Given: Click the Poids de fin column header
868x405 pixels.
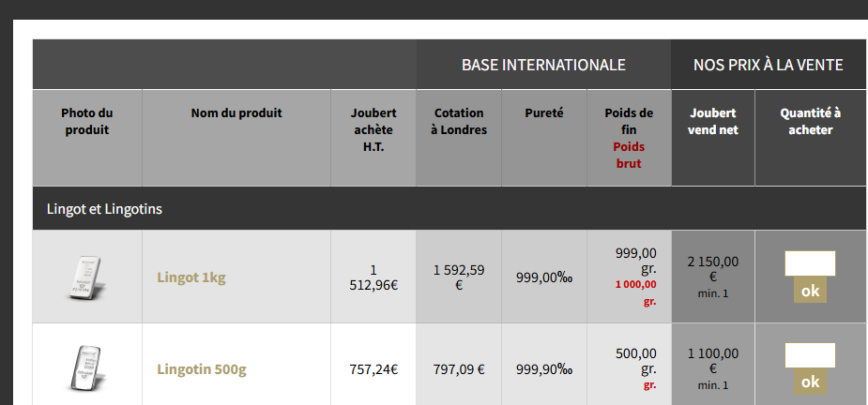Looking at the screenshot, I should click(x=629, y=121).
